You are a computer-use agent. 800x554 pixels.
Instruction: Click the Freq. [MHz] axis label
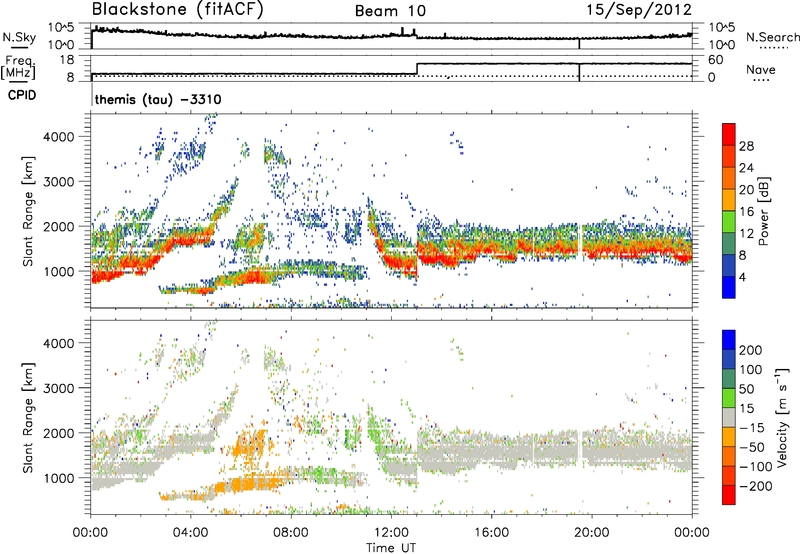pyautogui.click(x=19, y=67)
